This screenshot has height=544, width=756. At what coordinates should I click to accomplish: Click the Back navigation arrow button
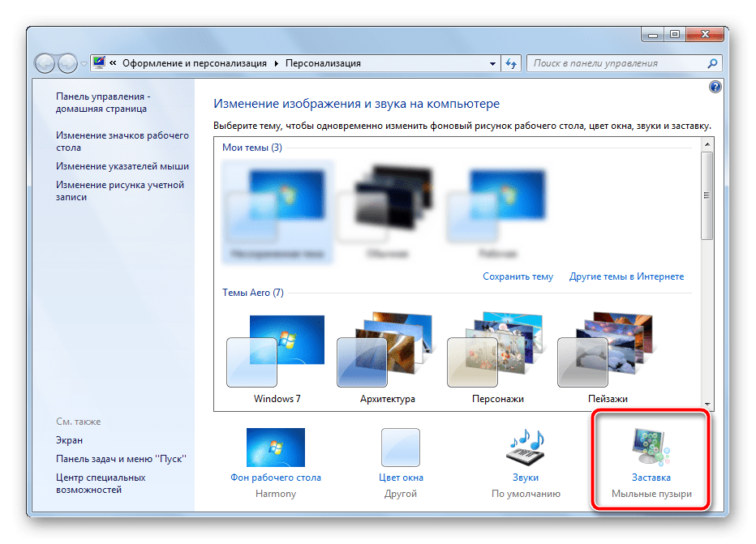(x=45, y=63)
